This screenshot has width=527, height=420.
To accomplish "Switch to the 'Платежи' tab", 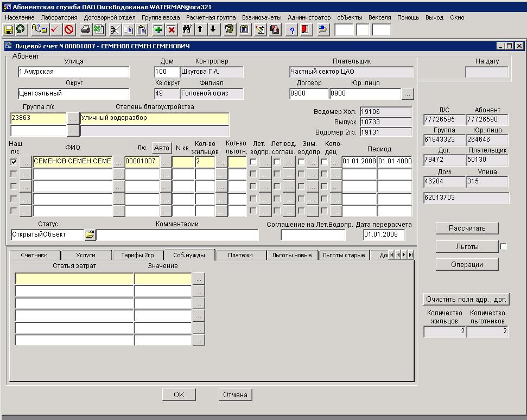I will [x=240, y=255].
